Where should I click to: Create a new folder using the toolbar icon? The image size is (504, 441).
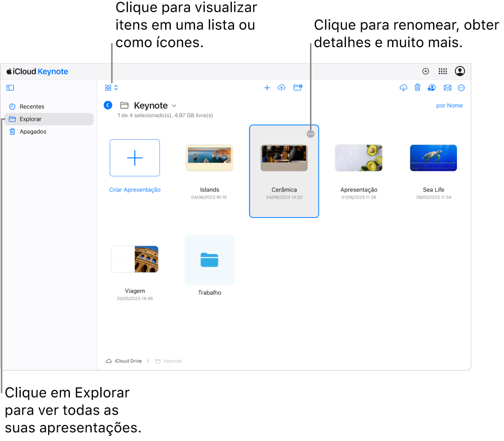pos(298,88)
